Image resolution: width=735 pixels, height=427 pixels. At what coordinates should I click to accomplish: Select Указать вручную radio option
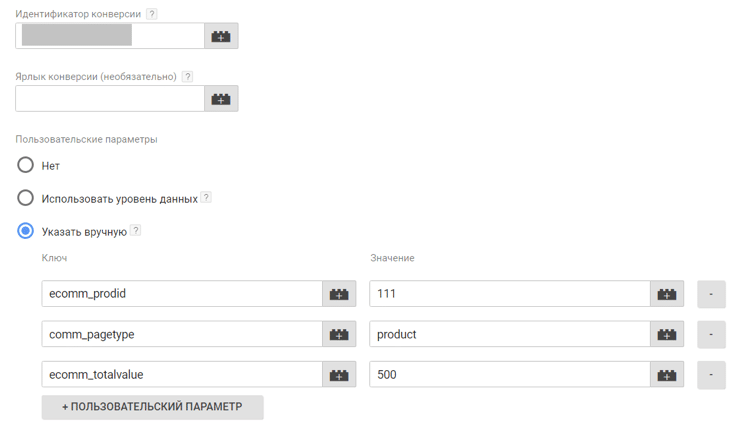pyautogui.click(x=26, y=231)
